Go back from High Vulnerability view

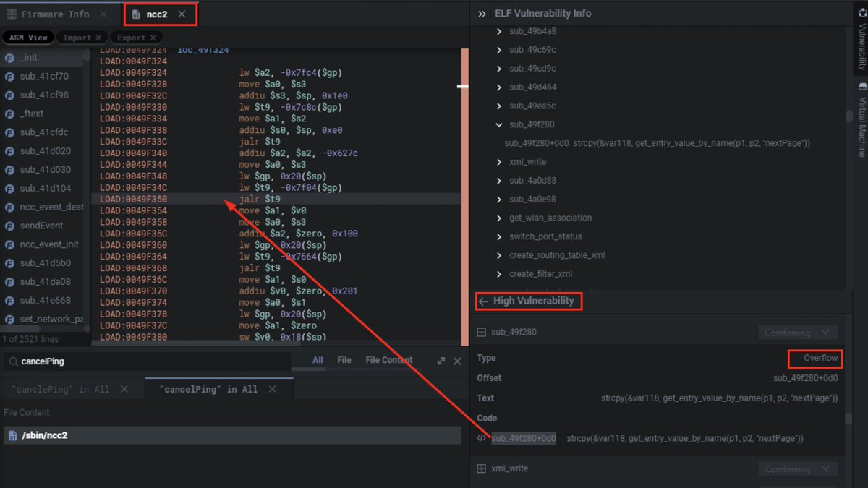click(x=483, y=301)
